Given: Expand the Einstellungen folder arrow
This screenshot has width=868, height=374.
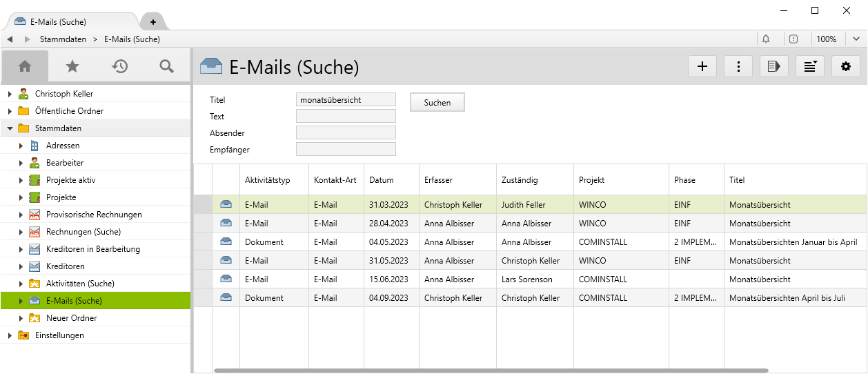Looking at the screenshot, I should click(x=10, y=335).
